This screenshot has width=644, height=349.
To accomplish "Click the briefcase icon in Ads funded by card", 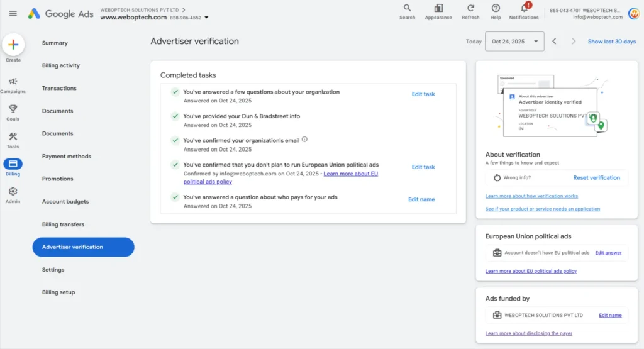I will [x=497, y=315].
